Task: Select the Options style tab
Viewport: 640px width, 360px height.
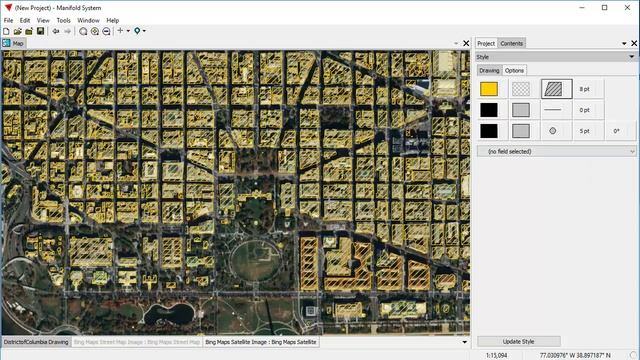Action: point(514,71)
